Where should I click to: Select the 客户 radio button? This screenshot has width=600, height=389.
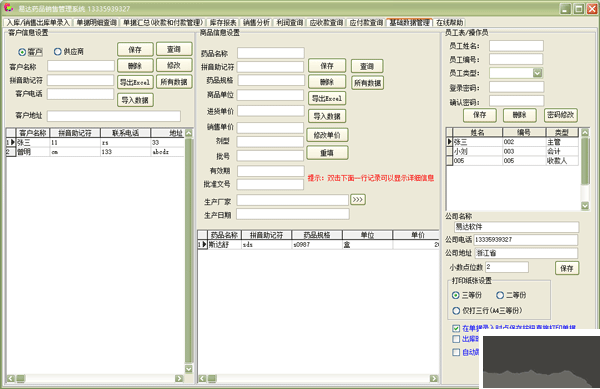point(22,52)
